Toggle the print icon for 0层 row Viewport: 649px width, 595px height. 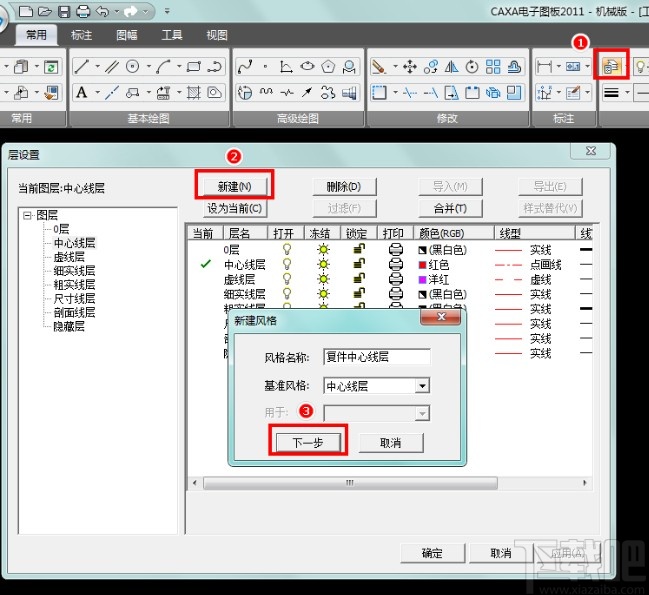[396, 250]
